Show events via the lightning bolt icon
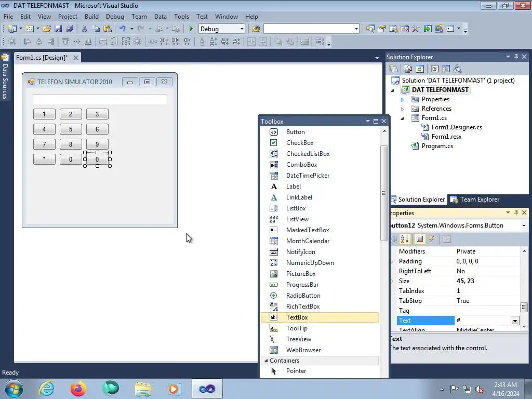This screenshot has width=532, height=399. [x=432, y=239]
